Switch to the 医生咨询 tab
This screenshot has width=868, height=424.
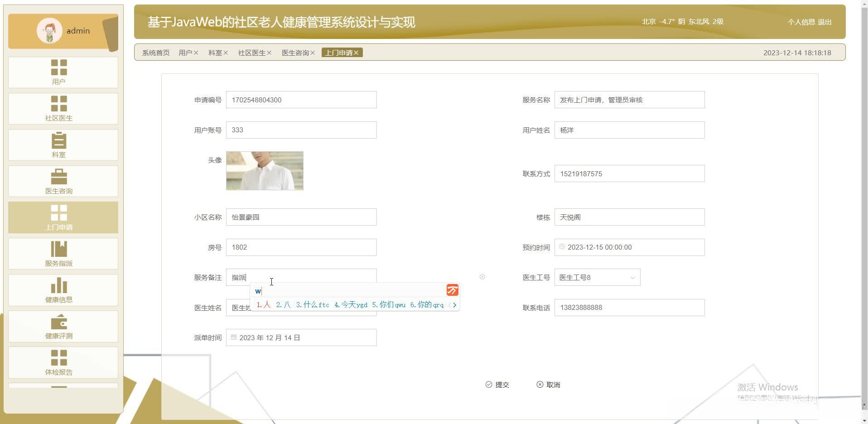point(295,53)
